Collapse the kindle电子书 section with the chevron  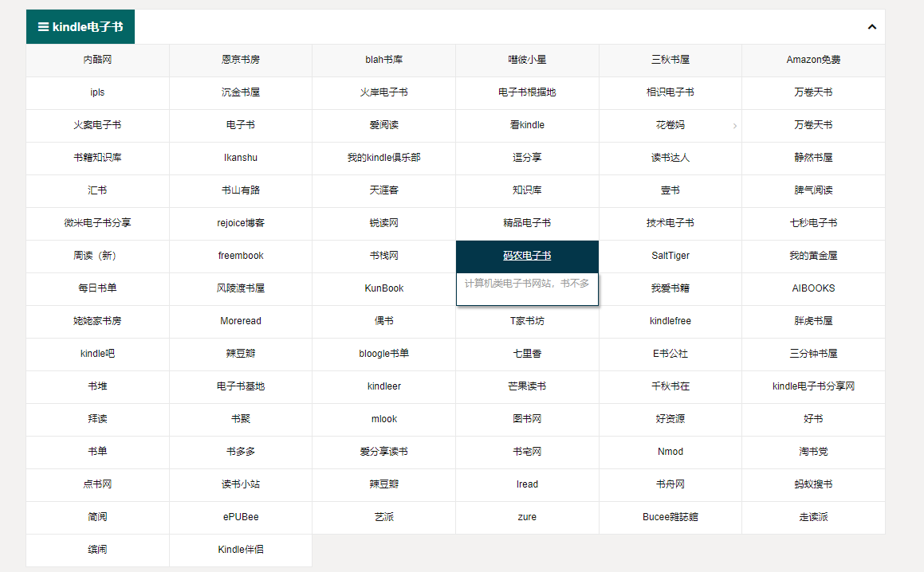point(871,25)
